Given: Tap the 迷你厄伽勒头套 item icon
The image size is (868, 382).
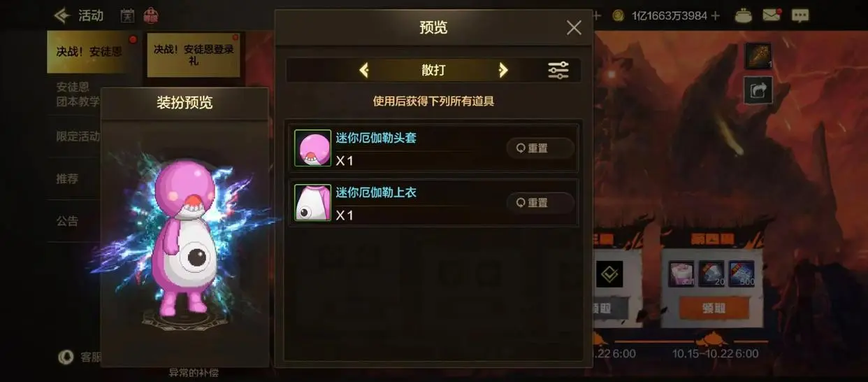Looking at the screenshot, I should [312, 148].
